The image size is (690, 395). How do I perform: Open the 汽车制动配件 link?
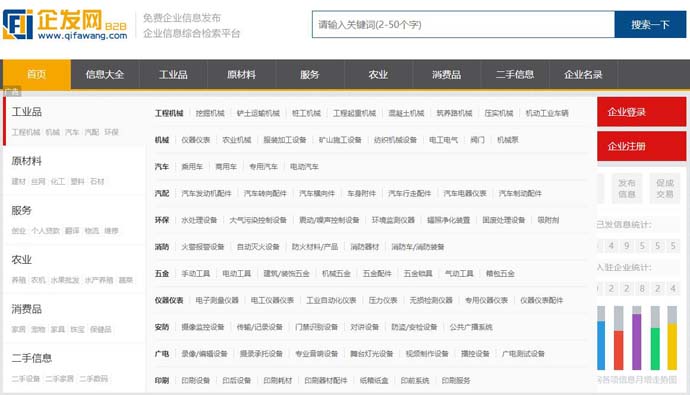point(520,193)
